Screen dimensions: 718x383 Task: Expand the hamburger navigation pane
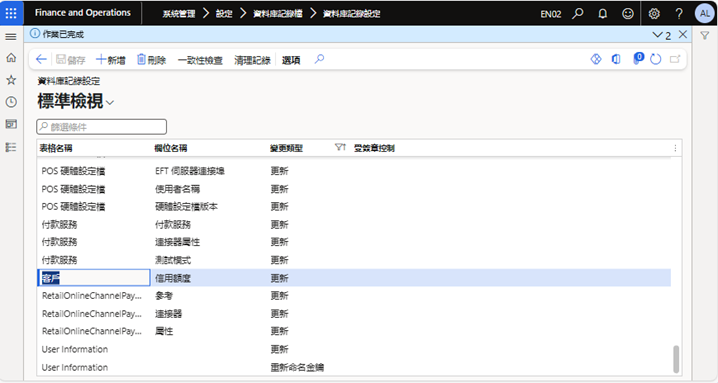coord(11,37)
